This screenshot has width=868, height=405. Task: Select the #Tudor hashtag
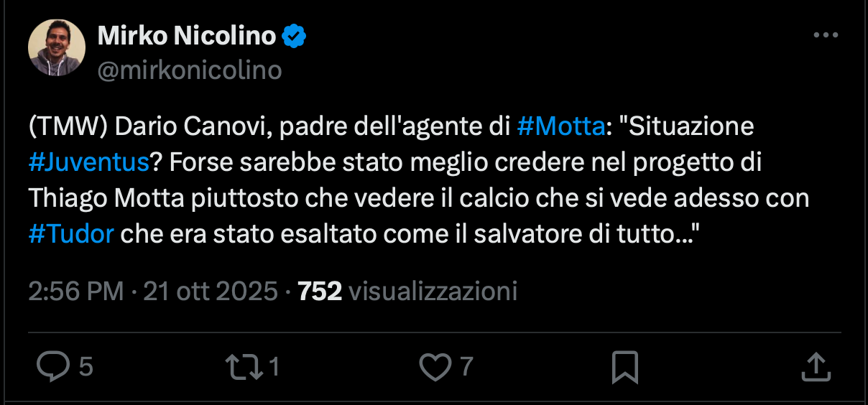(x=71, y=235)
